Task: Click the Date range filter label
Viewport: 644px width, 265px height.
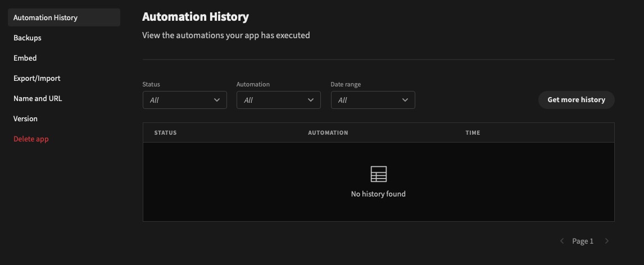Action: (x=346, y=84)
